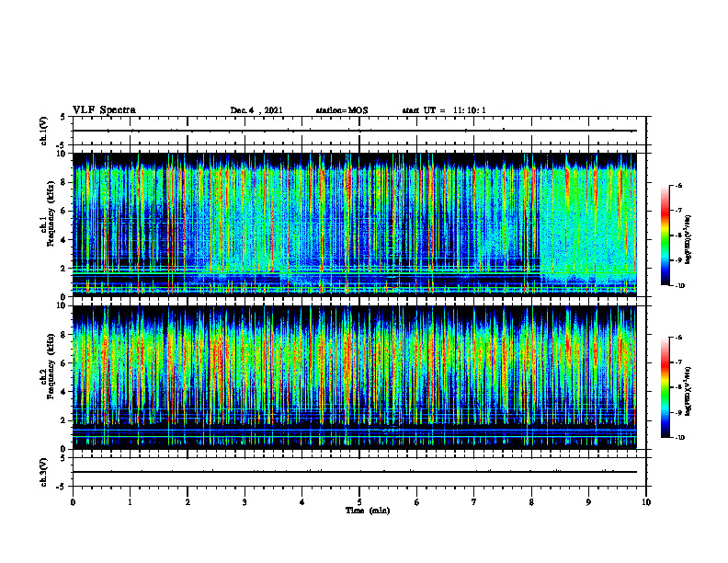
Task: Click time axis tick label '3'
Action: point(245,502)
